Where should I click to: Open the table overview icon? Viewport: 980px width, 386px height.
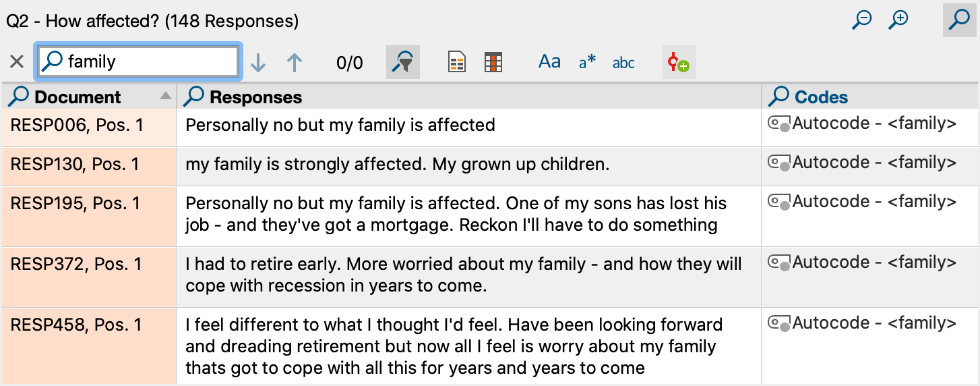(x=494, y=63)
